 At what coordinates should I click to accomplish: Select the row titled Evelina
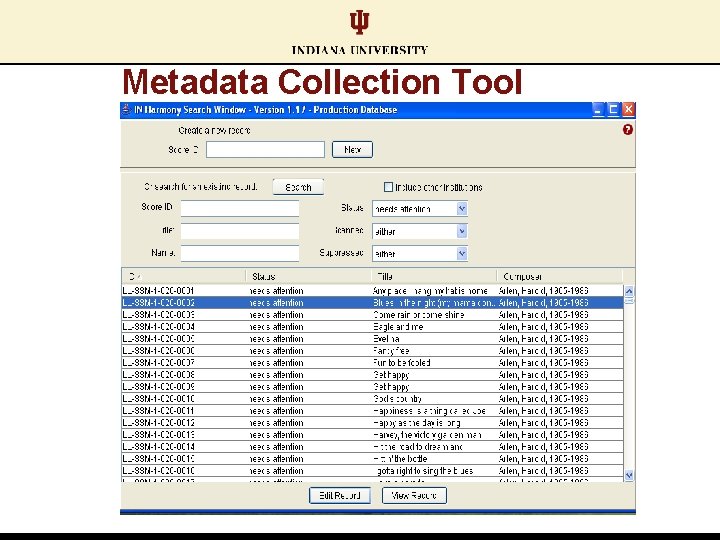click(x=372, y=338)
